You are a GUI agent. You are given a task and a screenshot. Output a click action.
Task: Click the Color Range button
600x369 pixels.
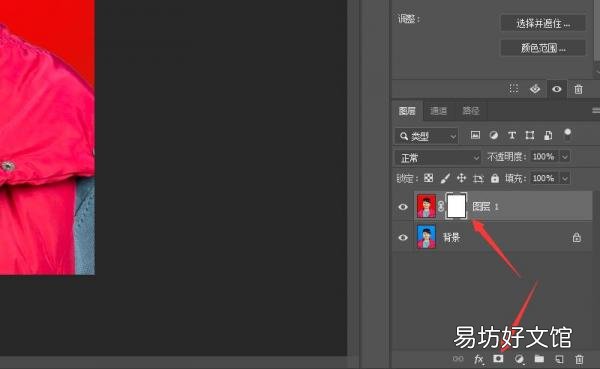(x=543, y=48)
